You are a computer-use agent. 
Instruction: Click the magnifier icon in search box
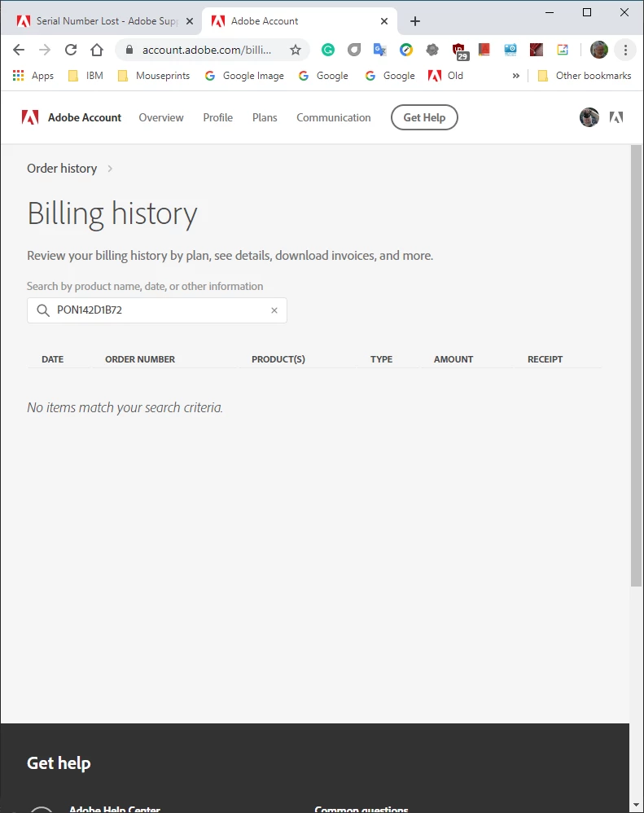click(43, 310)
